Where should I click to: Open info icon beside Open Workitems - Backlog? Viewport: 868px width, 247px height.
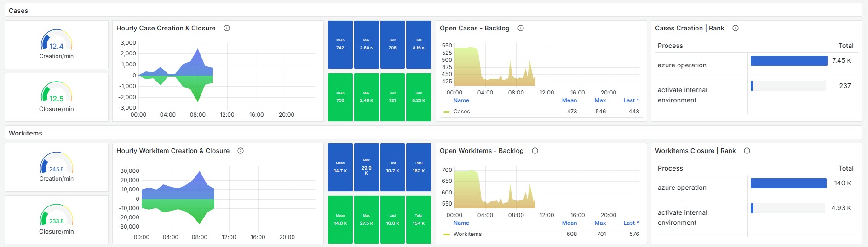coord(535,151)
